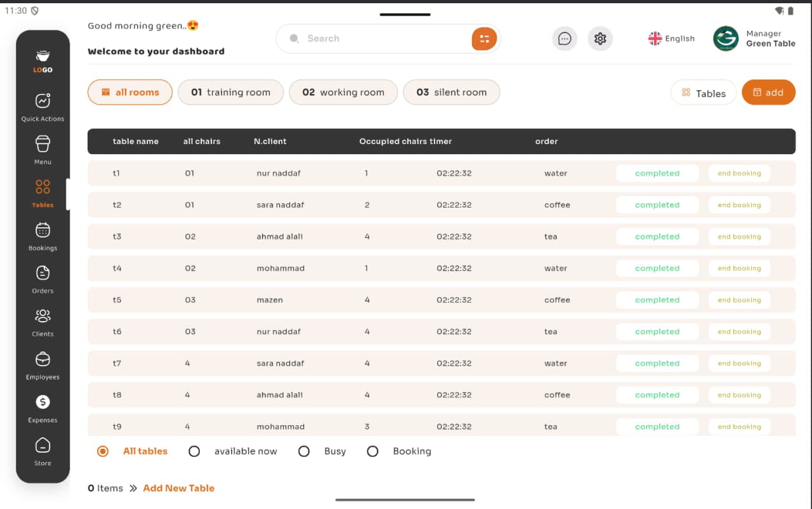Open the search filter options
This screenshot has width=812, height=509.
click(484, 39)
